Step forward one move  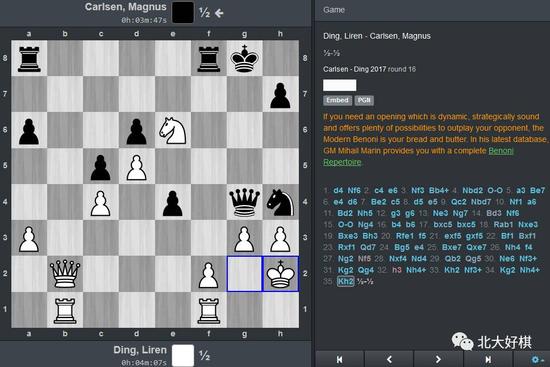click(x=438, y=359)
